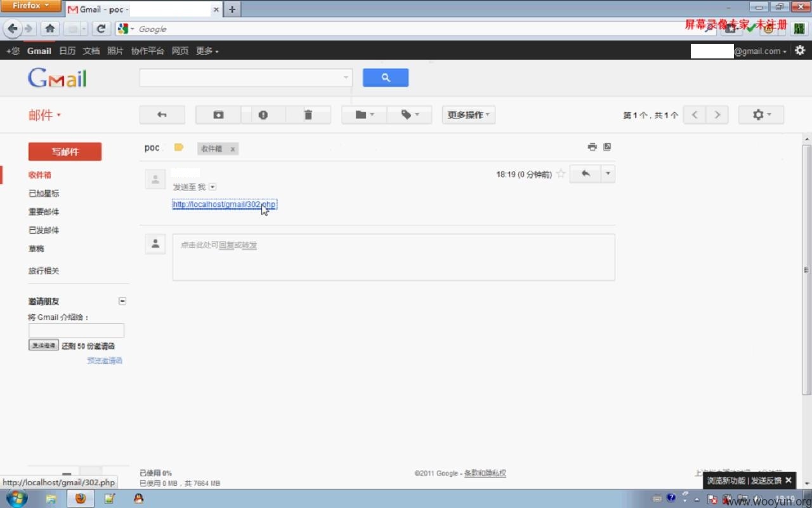Go to the previous conversation arrow
The image size is (812, 508).
click(x=695, y=114)
